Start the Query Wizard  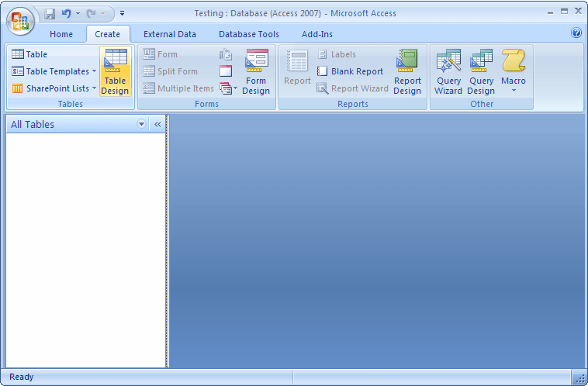tap(448, 71)
